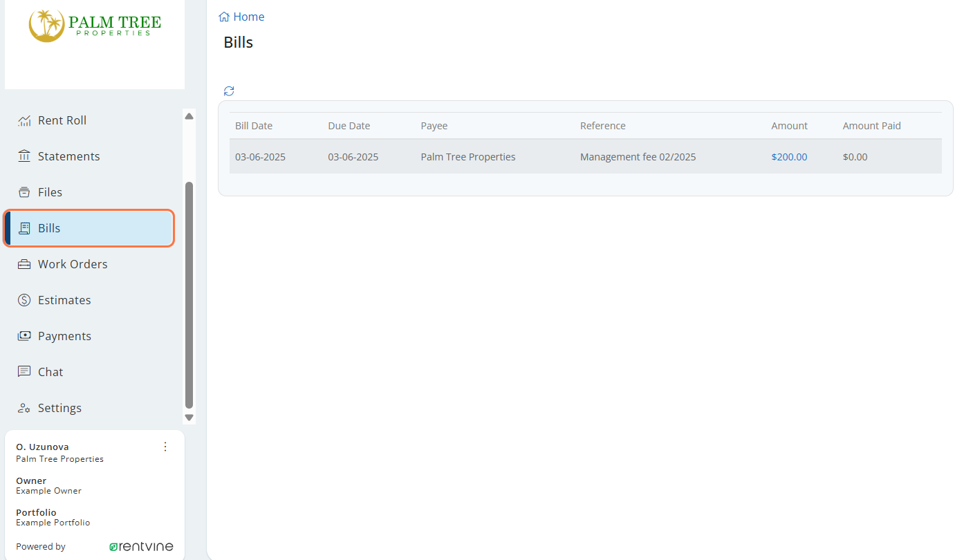
Task: Click the Example Portfolio text
Action: click(53, 523)
